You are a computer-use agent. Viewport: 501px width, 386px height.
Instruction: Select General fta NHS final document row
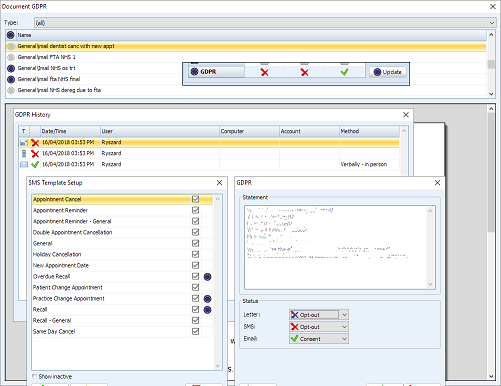[x=246, y=79]
